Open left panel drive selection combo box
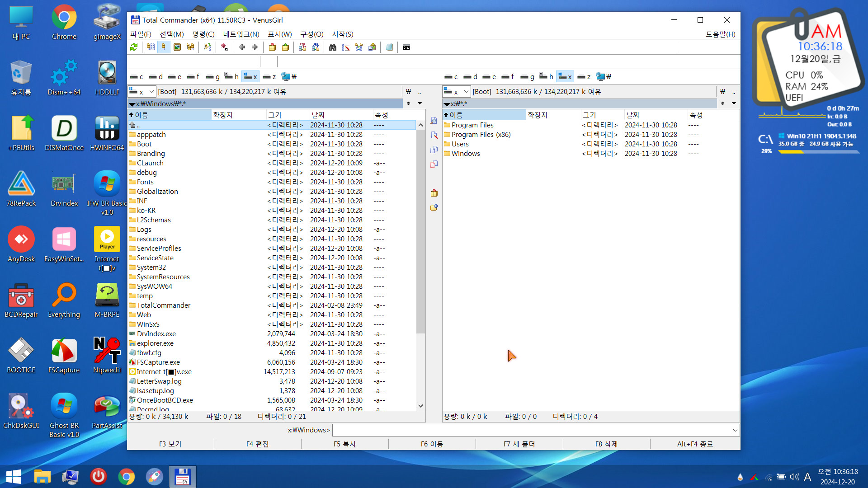868x488 pixels. (142, 91)
